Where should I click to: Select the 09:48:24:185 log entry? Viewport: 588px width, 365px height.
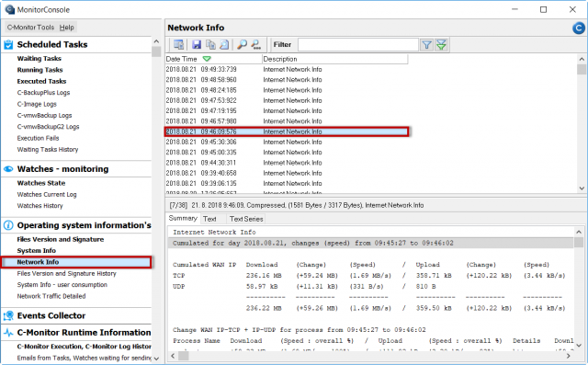click(287, 90)
